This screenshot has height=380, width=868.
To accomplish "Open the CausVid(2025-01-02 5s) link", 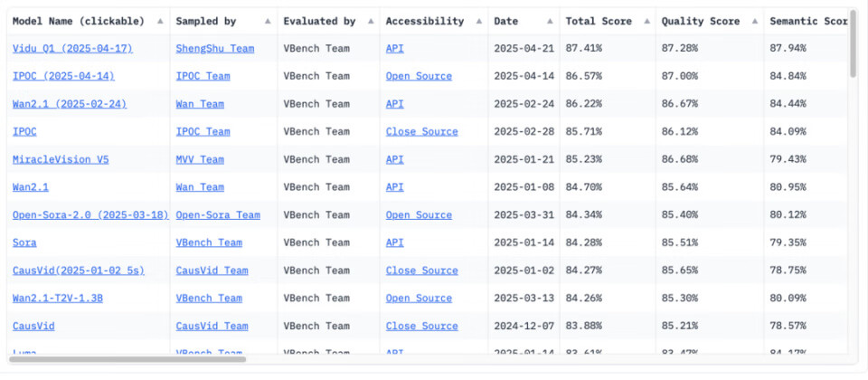I will (79, 271).
